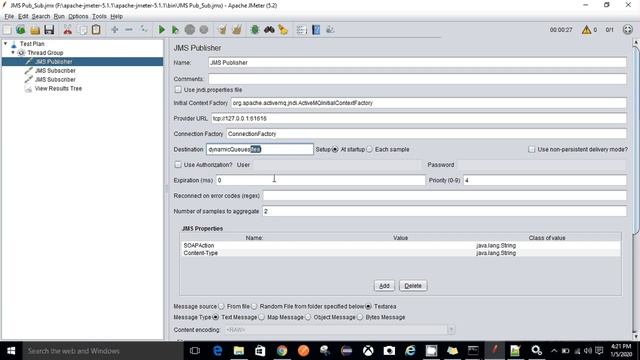This screenshot has width=640, height=360.
Task: Click the Provider URL field
Action: [418, 118]
